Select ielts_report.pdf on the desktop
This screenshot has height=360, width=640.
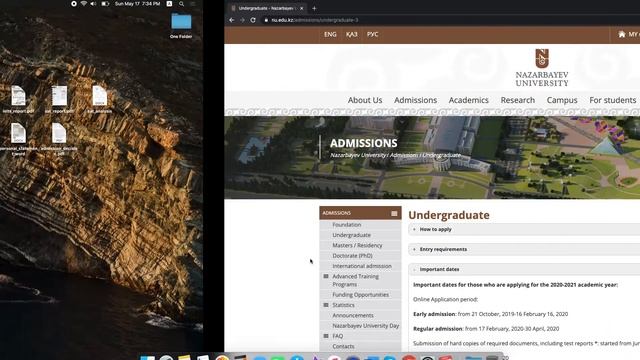click(18, 99)
